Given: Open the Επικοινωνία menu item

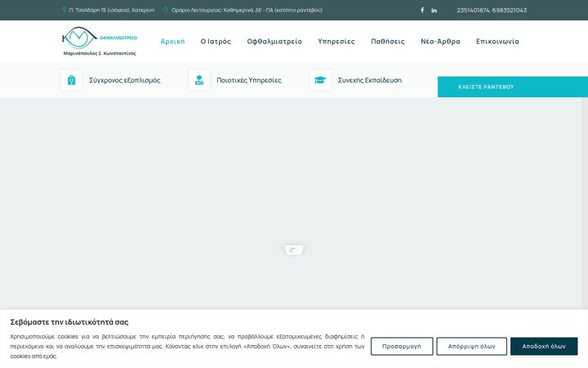Looking at the screenshot, I should (497, 42).
